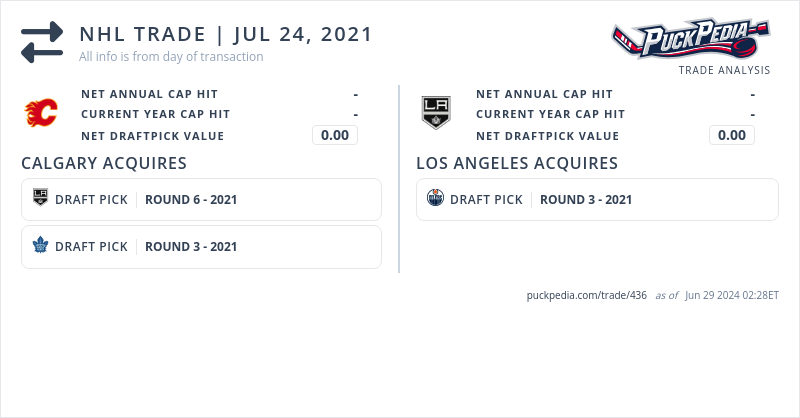Click the NHL Trade Jul 24, 2021 title

tap(226, 34)
